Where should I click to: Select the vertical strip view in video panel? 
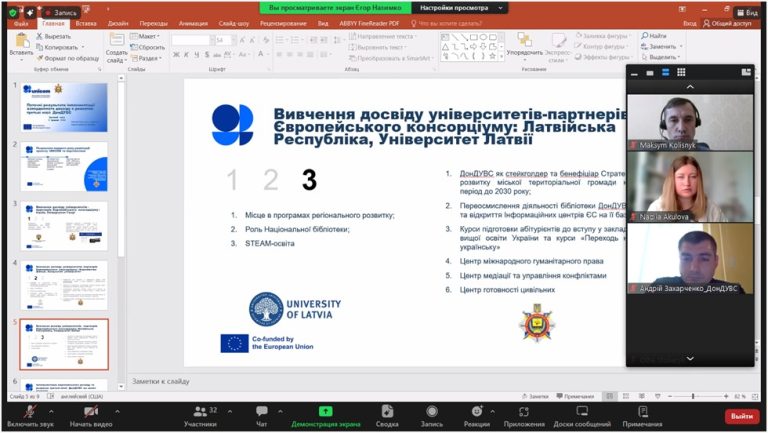(x=666, y=72)
